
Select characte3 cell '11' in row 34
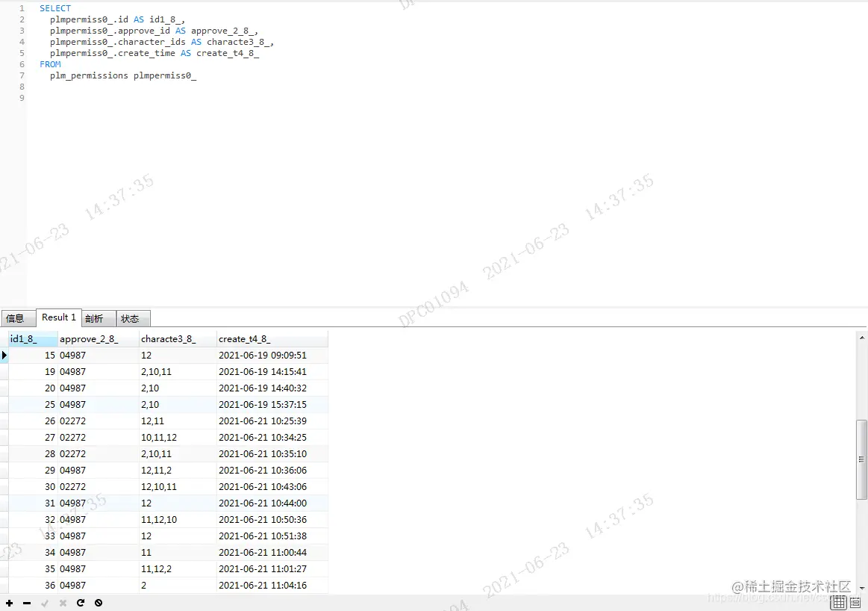click(178, 552)
